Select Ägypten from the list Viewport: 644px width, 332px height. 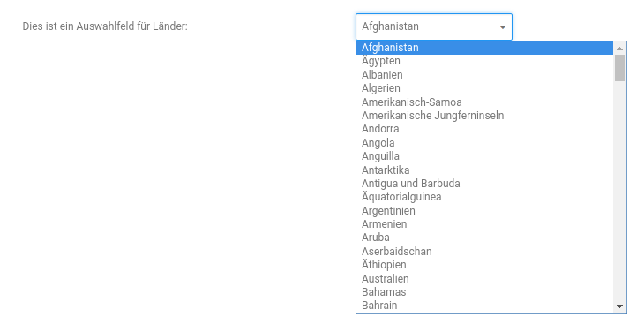pos(484,61)
